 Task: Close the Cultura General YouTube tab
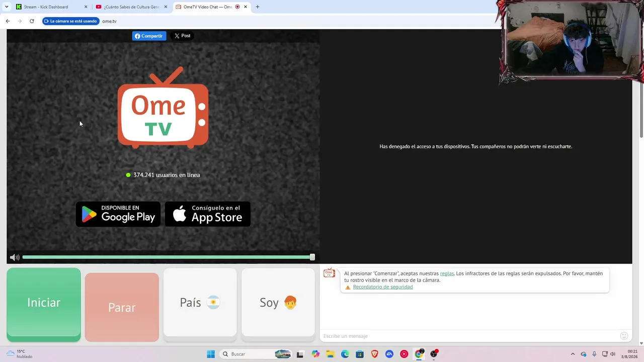166,7
